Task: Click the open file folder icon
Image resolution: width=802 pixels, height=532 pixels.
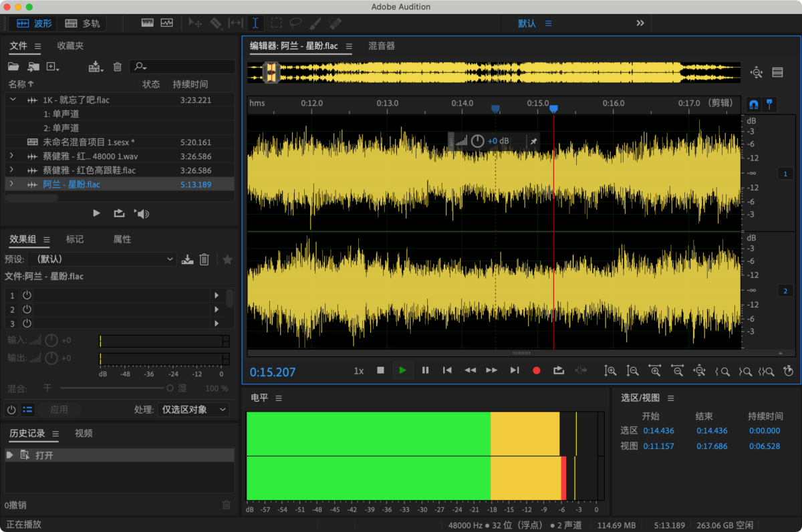Action: click(x=13, y=67)
